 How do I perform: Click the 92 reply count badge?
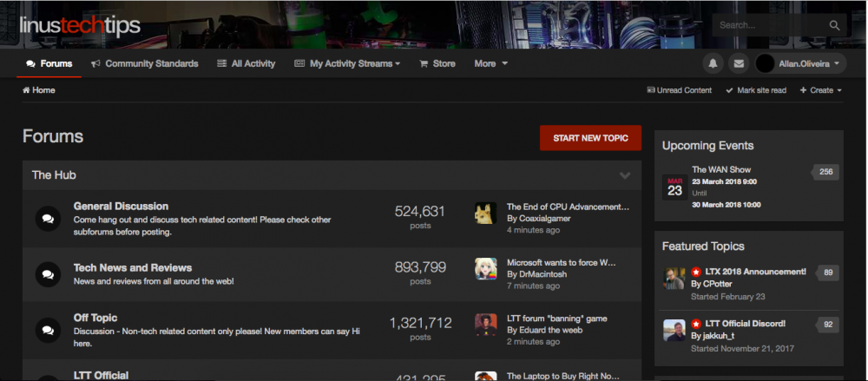[827, 325]
